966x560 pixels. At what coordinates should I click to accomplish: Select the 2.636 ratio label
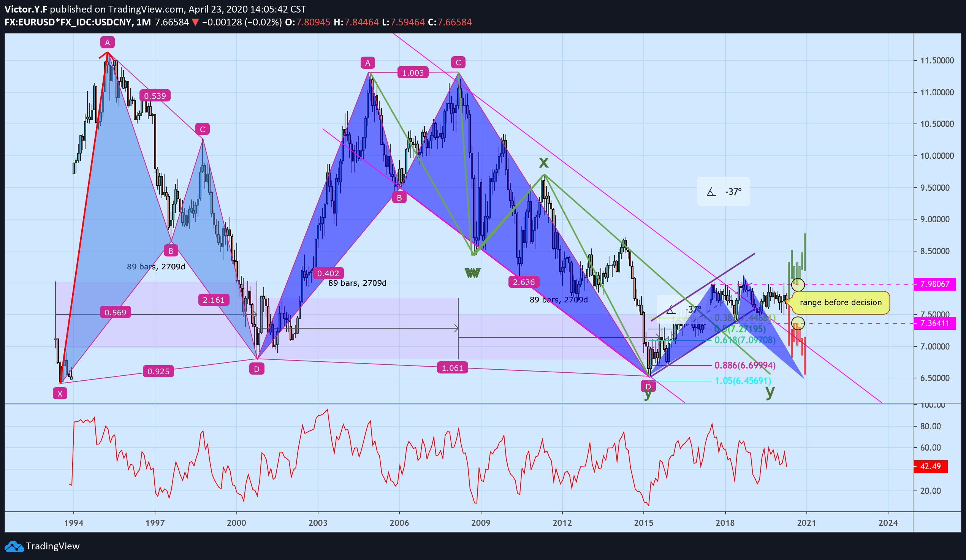coord(524,283)
